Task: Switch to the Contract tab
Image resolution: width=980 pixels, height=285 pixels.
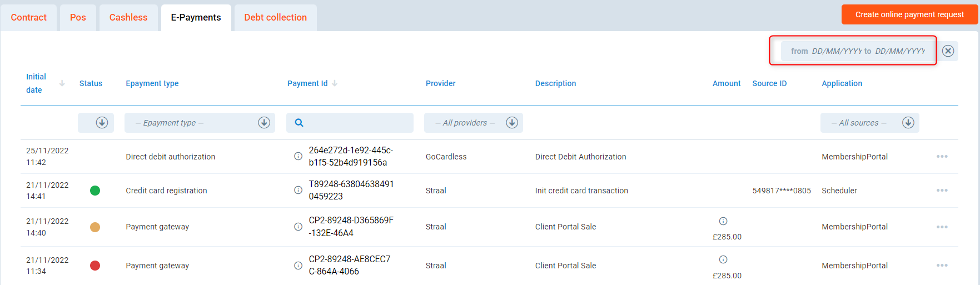Action: [29, 18]
